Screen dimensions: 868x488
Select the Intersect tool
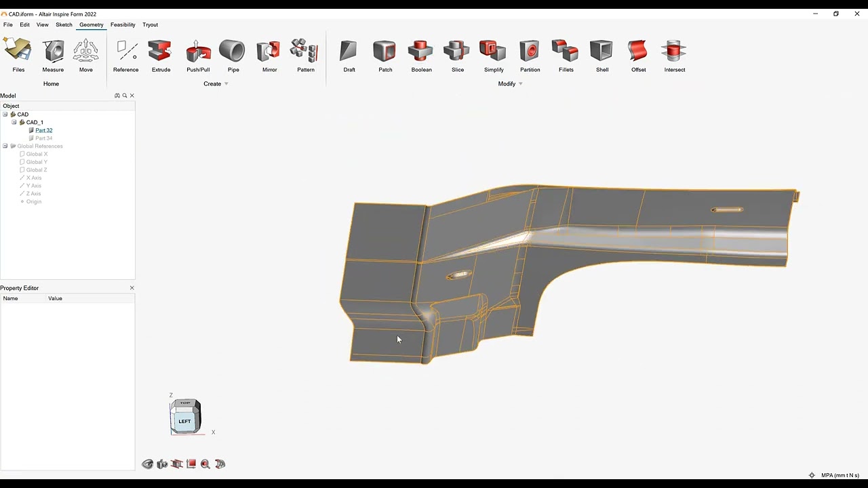675,56
